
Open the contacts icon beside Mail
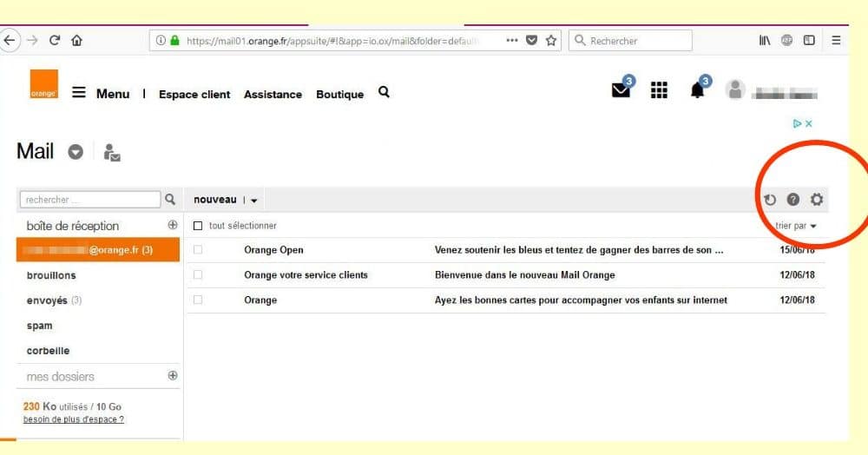pos(112,152)
